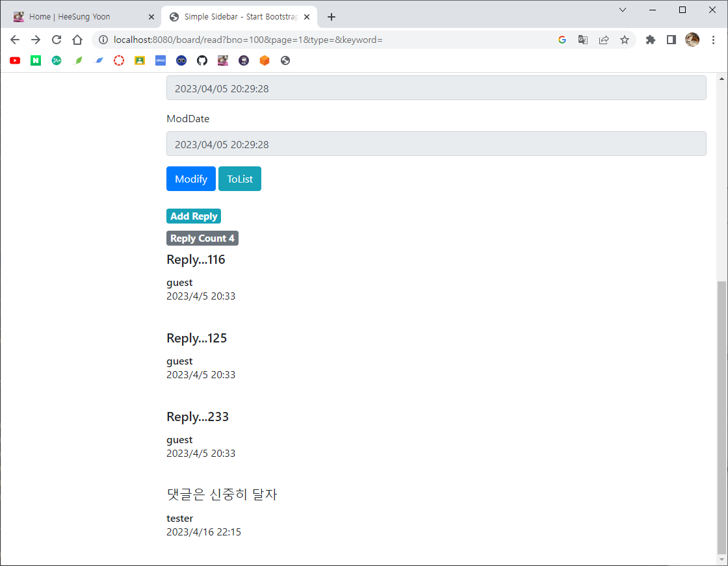
Task: Open the tab search dropdown arrow
Action: click(x=623, y=10)
